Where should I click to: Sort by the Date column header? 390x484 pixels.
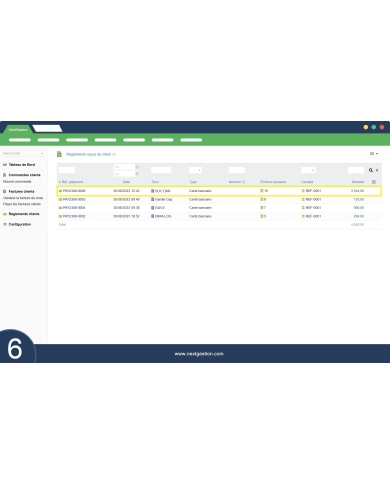tap(126, 182)
